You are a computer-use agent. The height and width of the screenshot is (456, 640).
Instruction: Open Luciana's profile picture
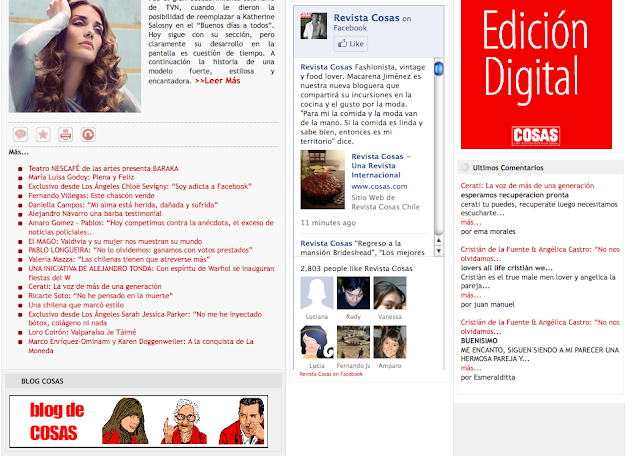point(317,293)
